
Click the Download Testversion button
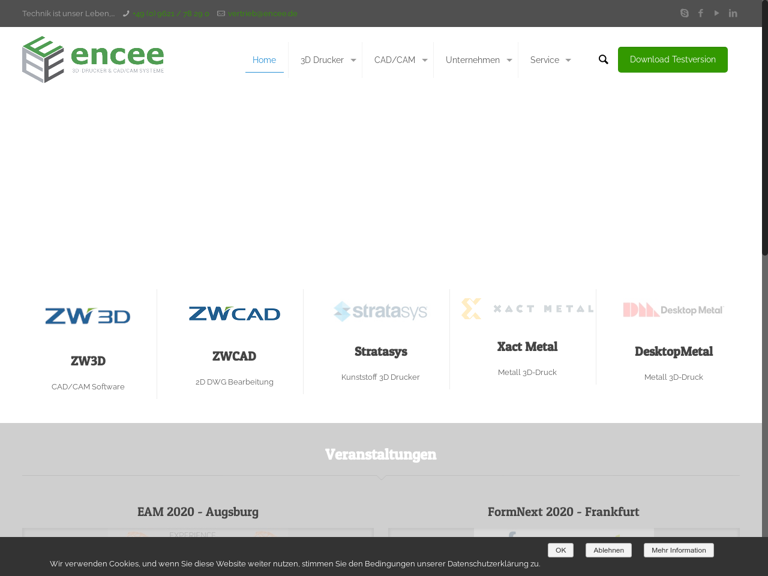click(672, 59)
